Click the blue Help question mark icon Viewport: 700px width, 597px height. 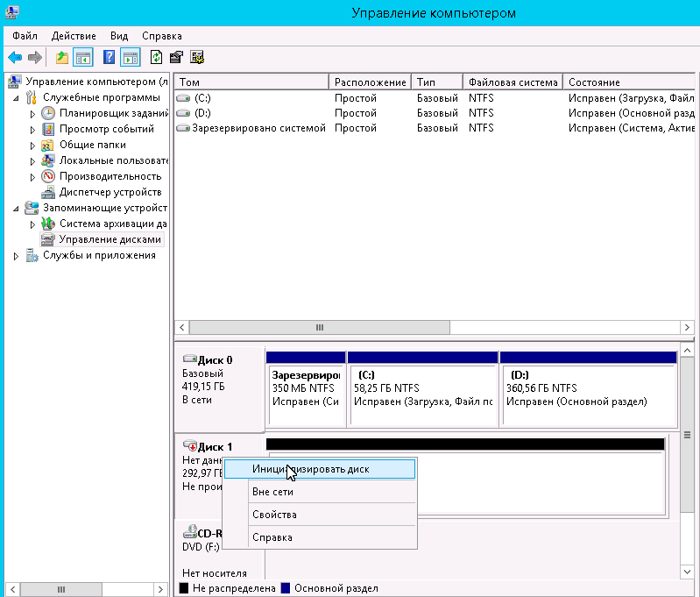pos(110,58)
